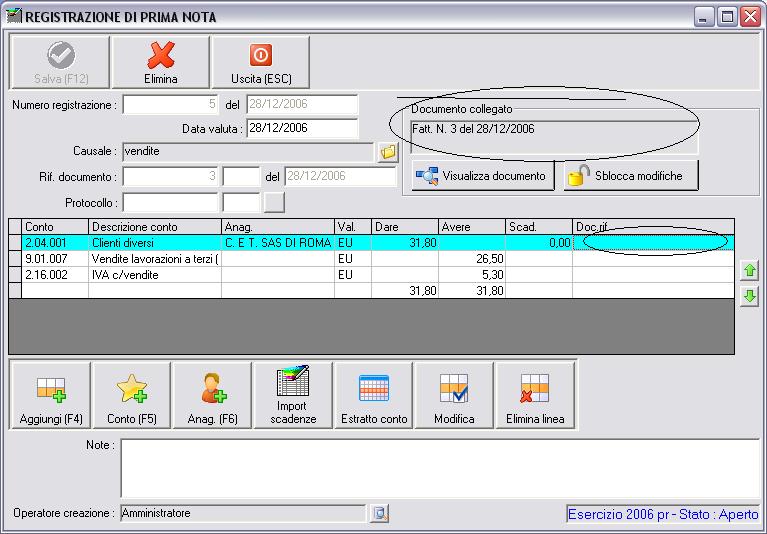Click the Doc.rif column header

653,227
